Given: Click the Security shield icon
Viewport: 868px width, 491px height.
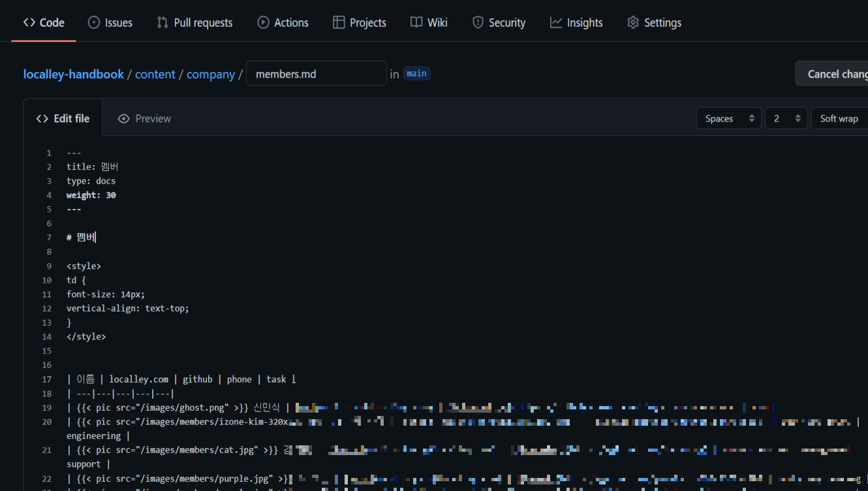Looking at the screenshot, I should pyautogui.click(x=478, y=23).
